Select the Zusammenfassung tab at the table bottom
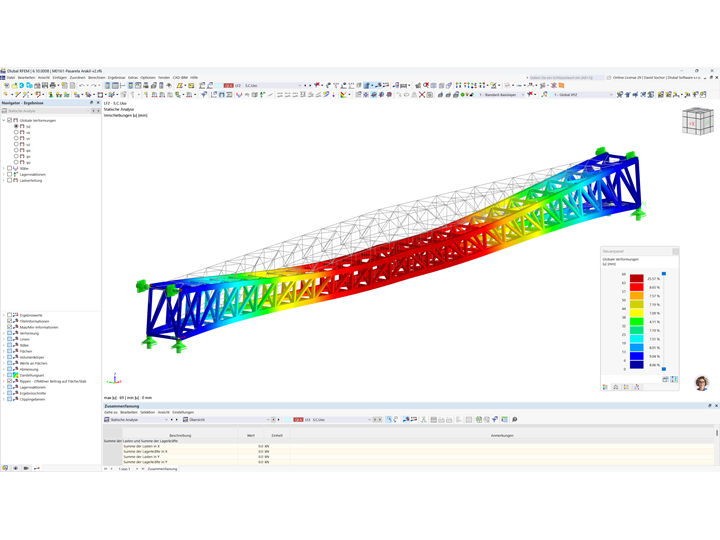720x540 pixels. pyautogui.click(x=162, y=469)
